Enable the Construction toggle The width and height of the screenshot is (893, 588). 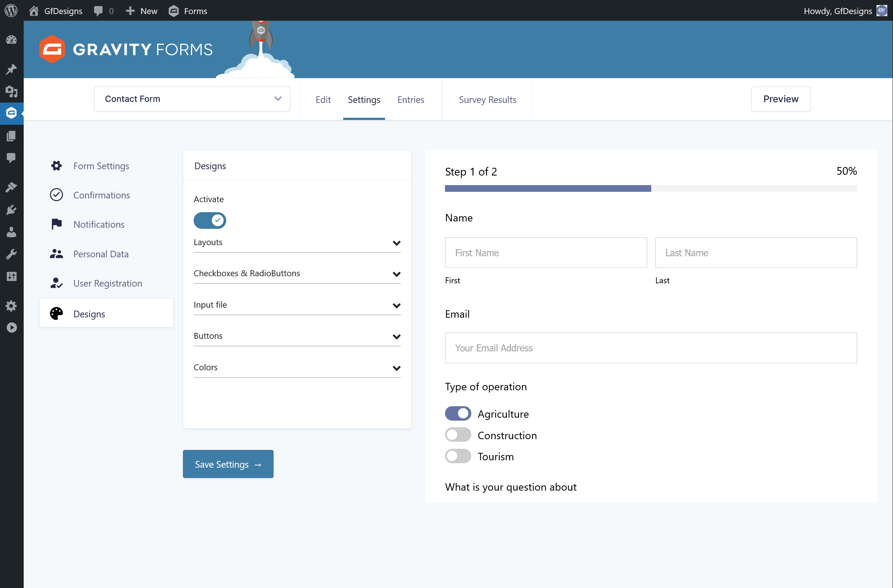pos(458,435)
